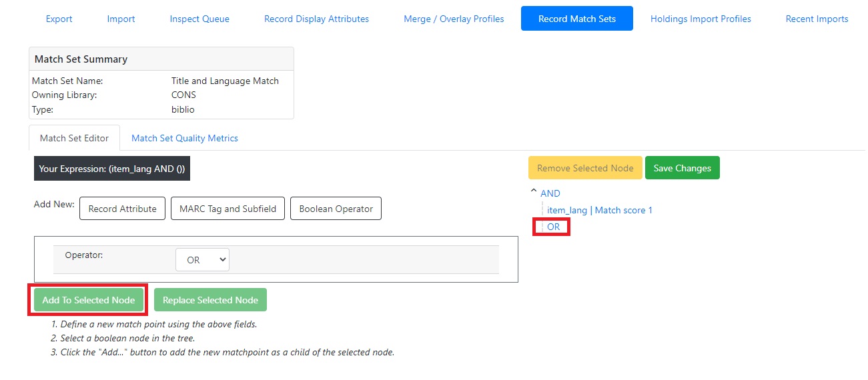
Task: Go to Merge / Overlay Profiles
Action: [454, 19]
